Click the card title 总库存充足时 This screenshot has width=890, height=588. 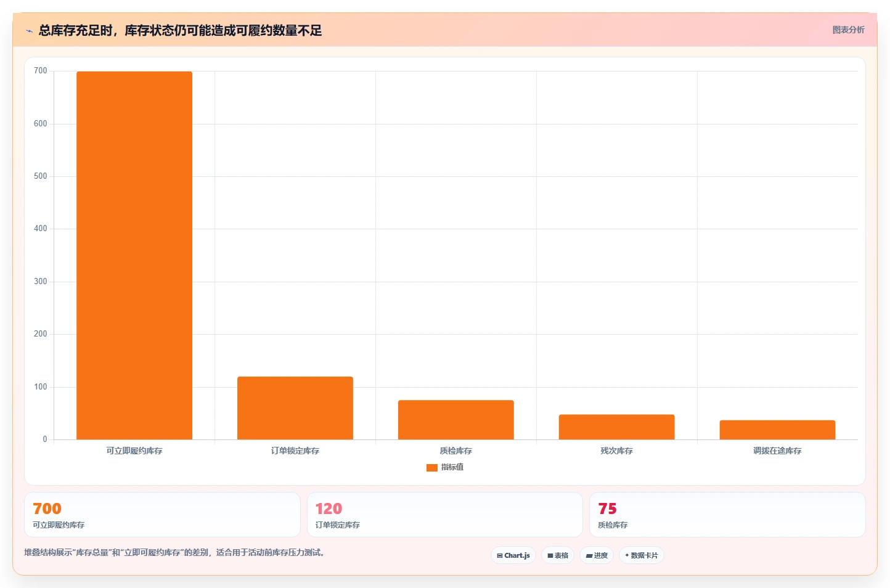(180, 30)
